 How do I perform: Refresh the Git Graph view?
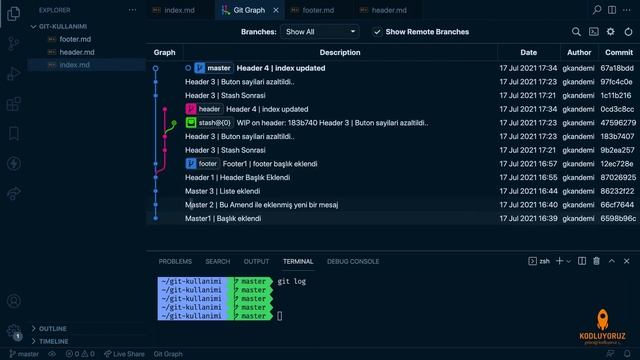(628, 32)
